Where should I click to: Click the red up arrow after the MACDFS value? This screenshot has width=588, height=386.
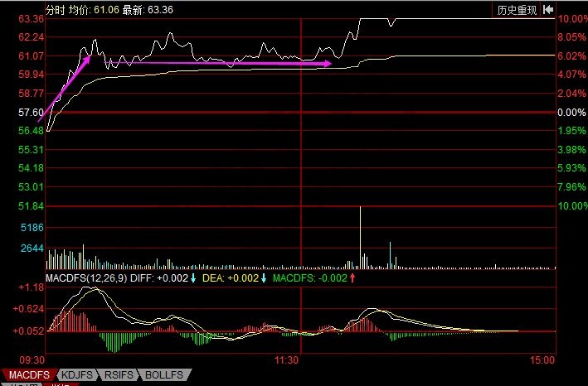coord(352,278)
